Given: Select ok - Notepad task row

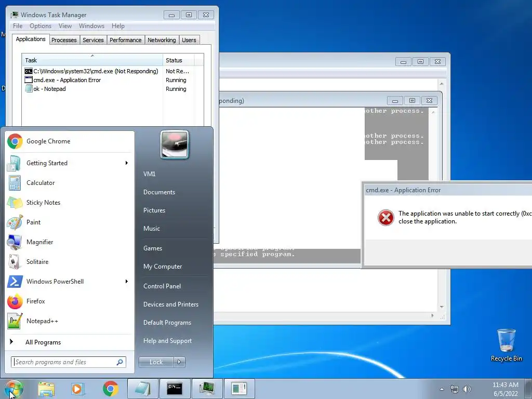Looking at the screenshot, I should pos(109,89).
